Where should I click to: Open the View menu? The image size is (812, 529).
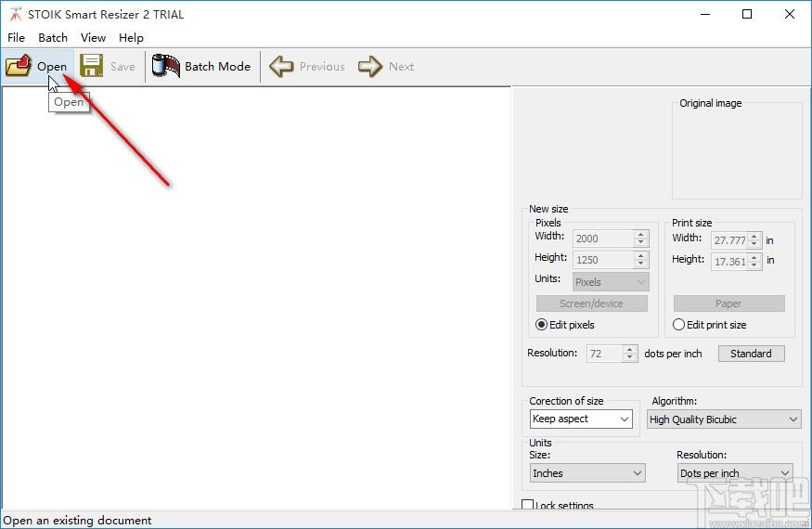coord(93,38)
